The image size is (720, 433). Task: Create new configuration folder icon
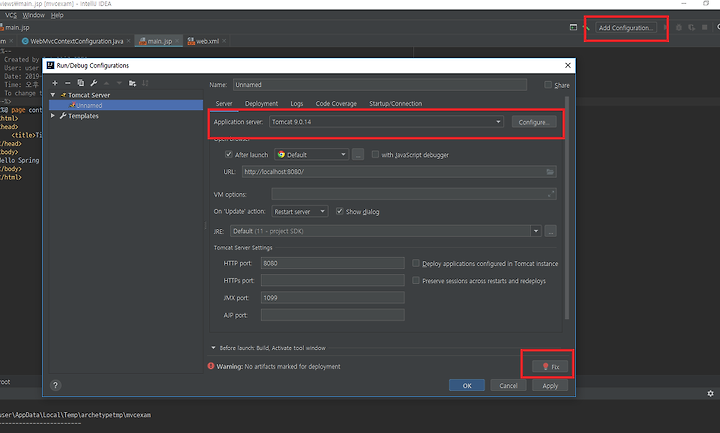[132, 83]
